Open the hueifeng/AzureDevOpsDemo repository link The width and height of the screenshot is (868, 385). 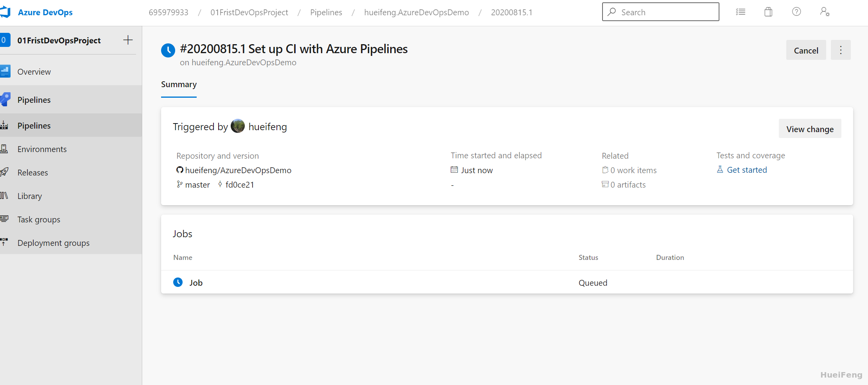click(x=238, y=170)
